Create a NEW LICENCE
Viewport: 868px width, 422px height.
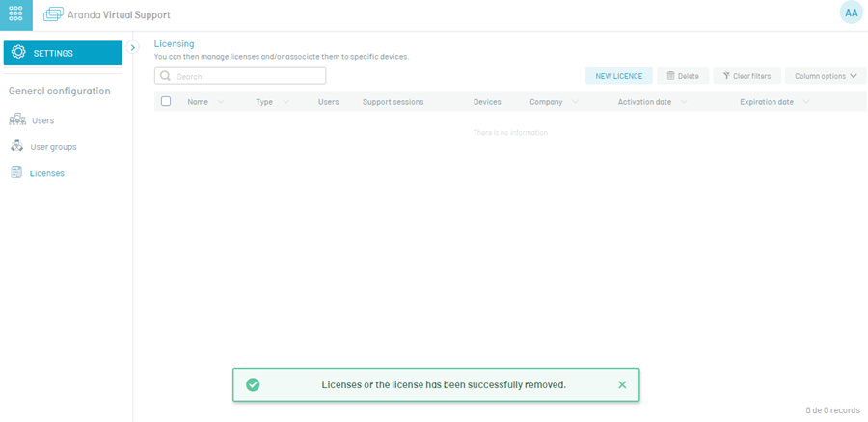pos(619,76)
